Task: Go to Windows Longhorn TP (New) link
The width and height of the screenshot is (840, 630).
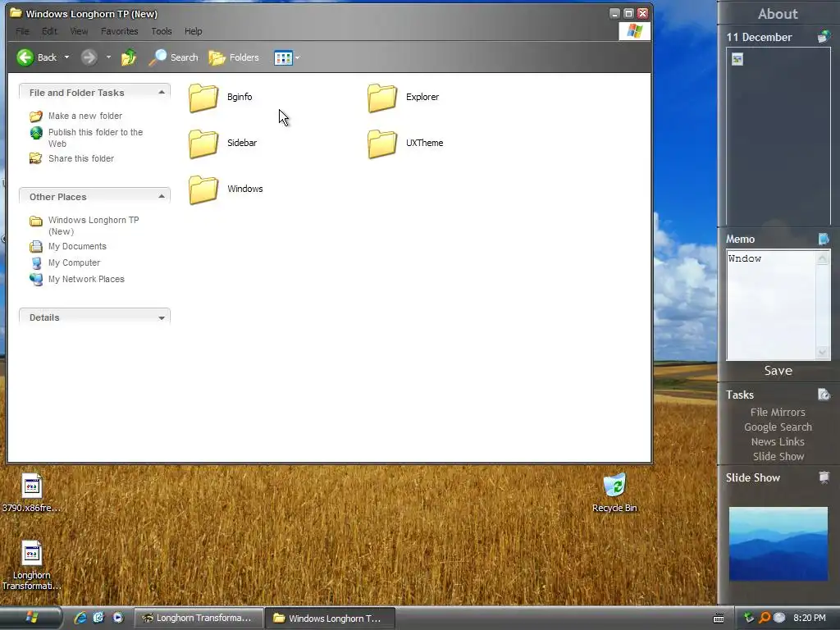Action: point(94,226)
